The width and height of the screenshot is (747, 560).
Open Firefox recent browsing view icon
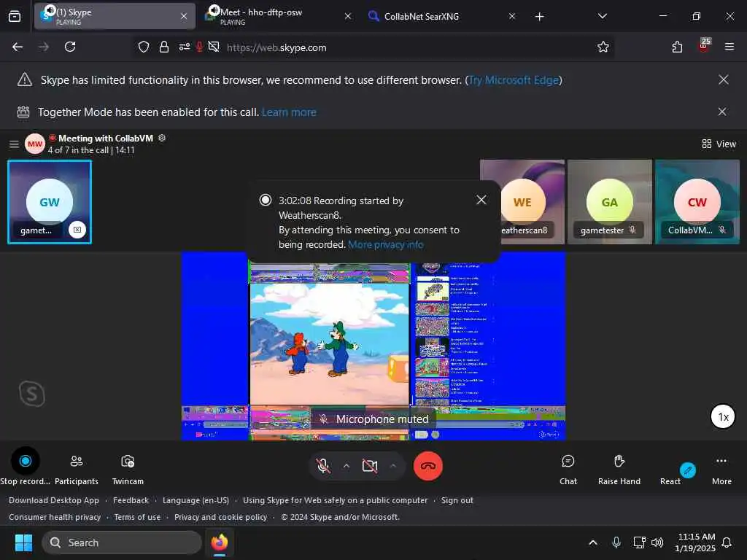(x=15, y=16)
